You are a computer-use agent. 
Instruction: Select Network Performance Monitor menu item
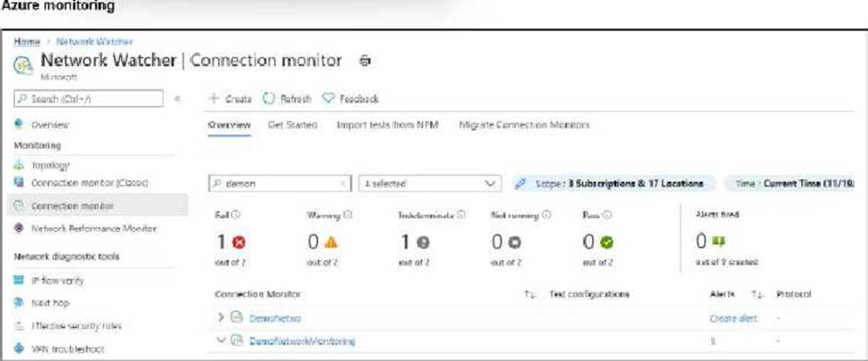[x=94, y=228]
